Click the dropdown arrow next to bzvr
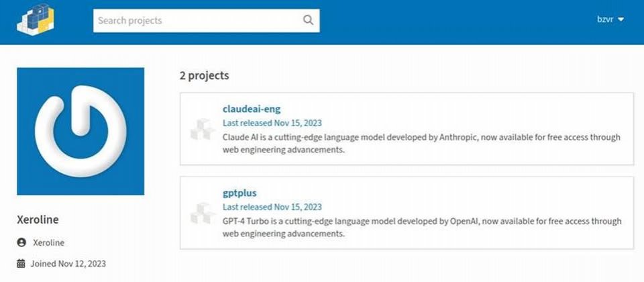This screenshot has width=644, height=282. click(x=621, y=19)
